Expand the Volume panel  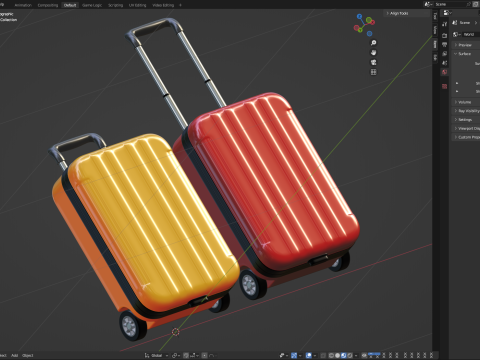(x=466, y=102)
